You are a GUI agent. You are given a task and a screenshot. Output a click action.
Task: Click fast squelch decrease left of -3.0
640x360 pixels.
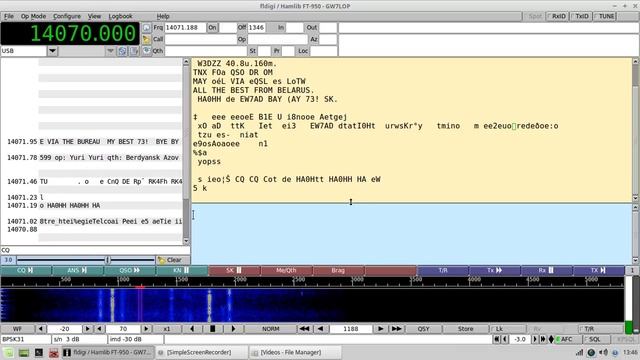click(496, 339)
